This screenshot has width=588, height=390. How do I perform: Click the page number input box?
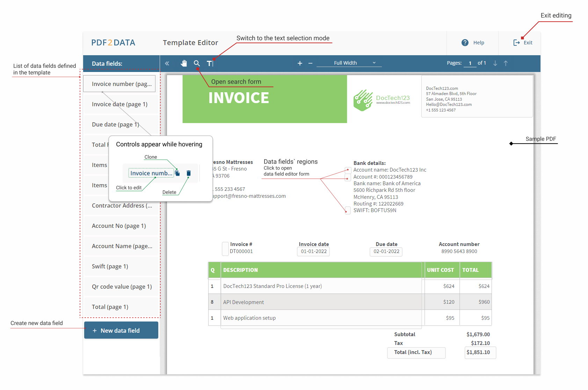[x=470, y=63]
